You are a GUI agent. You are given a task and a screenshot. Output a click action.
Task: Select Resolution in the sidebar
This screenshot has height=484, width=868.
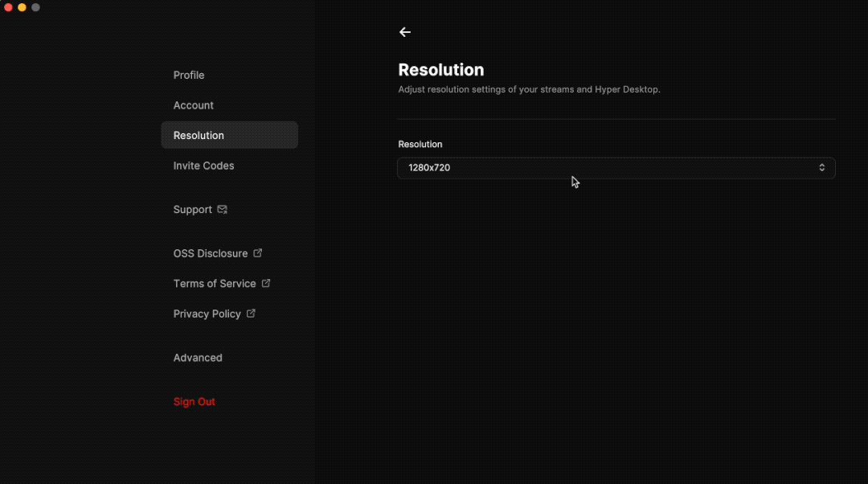point(199,135)
